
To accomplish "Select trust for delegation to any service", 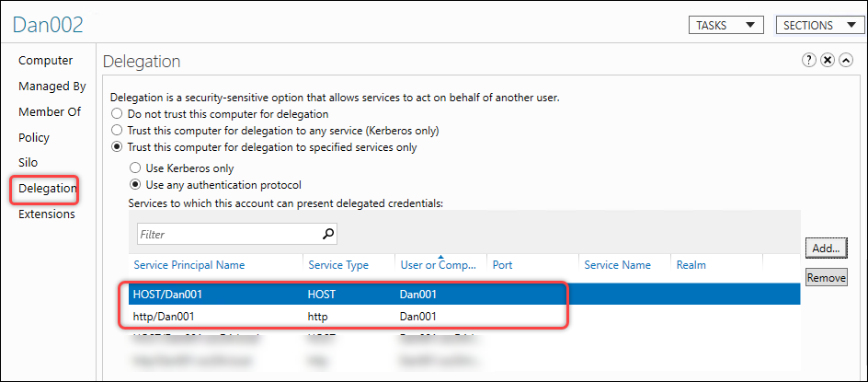I will point(117,130).
